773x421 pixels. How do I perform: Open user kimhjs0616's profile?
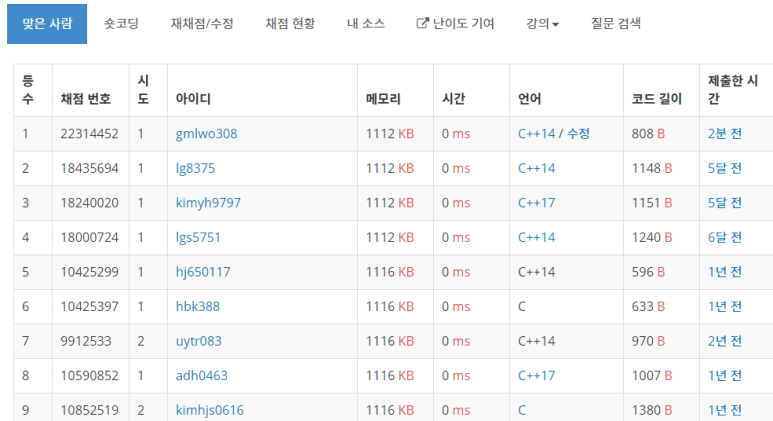point(210,410)
